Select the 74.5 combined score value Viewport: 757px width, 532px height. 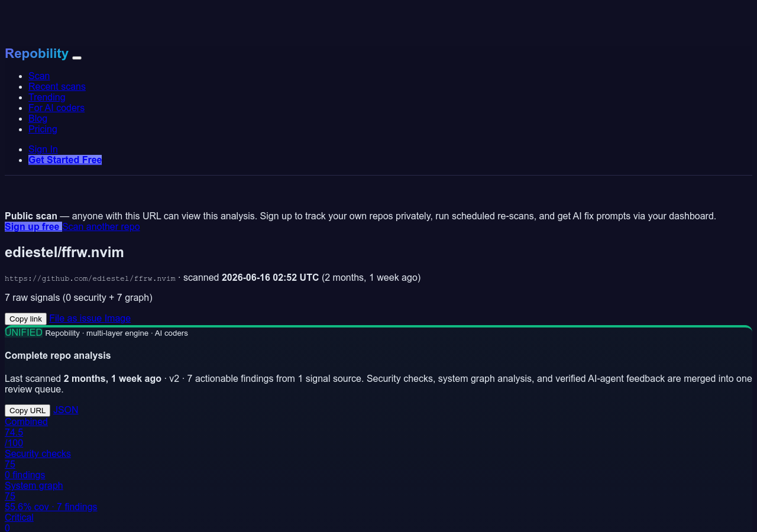[x=14, y=432]
